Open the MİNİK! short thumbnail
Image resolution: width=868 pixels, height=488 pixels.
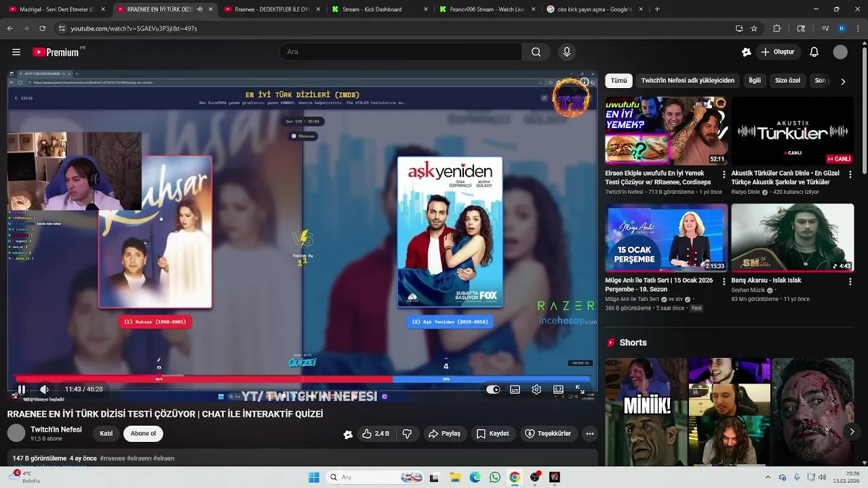[646, 411]
